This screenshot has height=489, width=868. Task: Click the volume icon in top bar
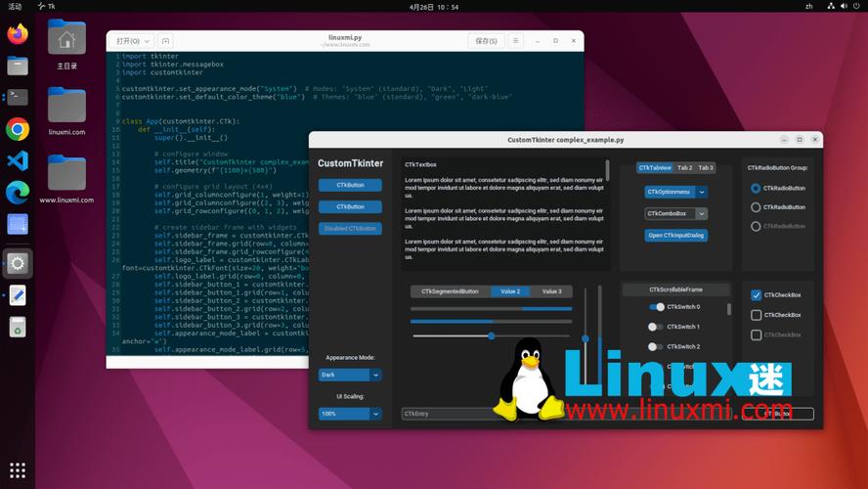[x=844, y=6]
